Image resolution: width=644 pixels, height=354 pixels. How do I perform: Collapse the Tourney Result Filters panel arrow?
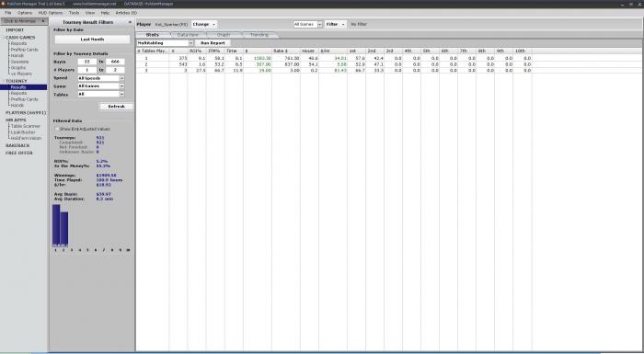coord(131,22)
